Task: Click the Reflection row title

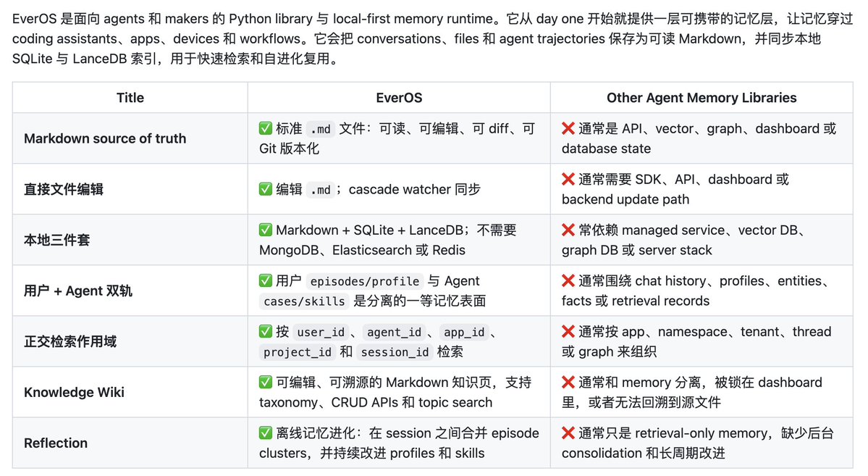Action: (56, 443)
